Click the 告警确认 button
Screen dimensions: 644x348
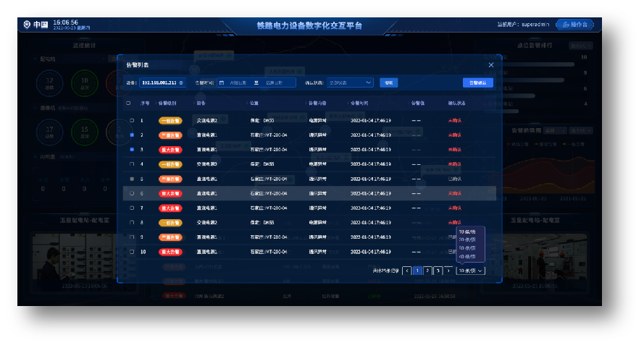point(477,82)
